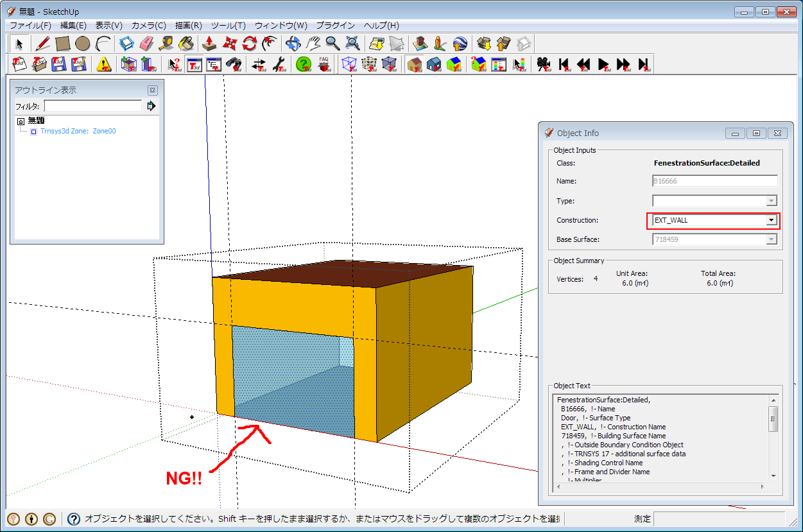Toggle the multicolor house render mode

click(x=454, y=64)
